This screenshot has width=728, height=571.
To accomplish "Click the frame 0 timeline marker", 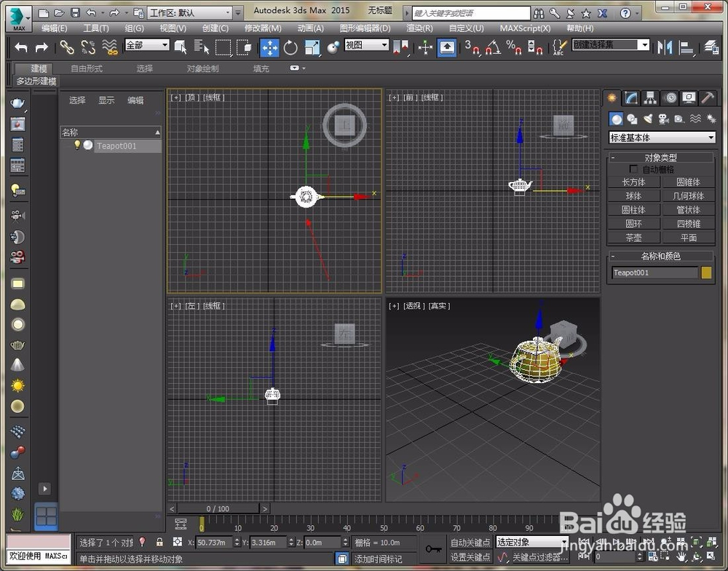I will tap(202, 524).
